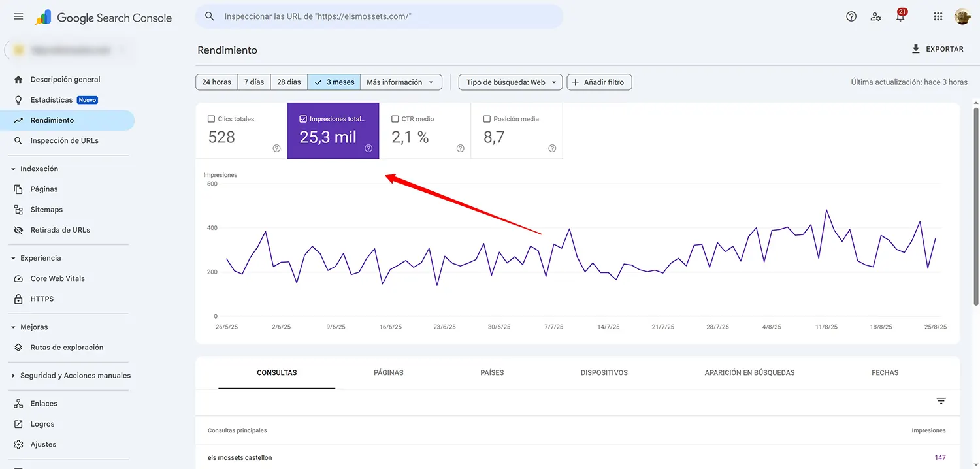The height and width of the screenshot is (469, 980).
Task: Open the 'els mossets castellon' query
Action: coord(241,457)
